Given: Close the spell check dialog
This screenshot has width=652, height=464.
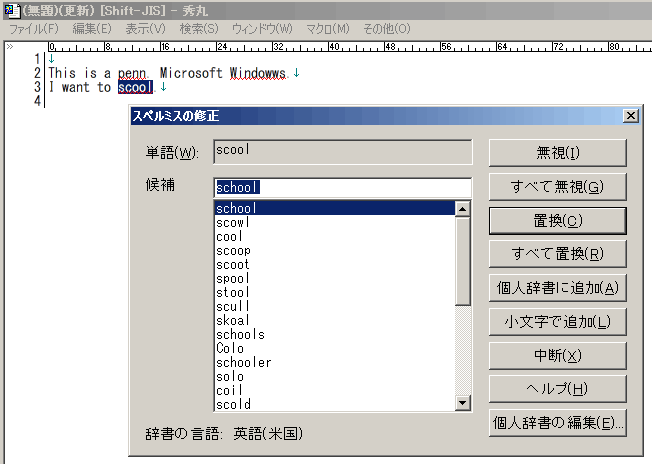Looking at the screenshot, I should [x=630, y=116].
